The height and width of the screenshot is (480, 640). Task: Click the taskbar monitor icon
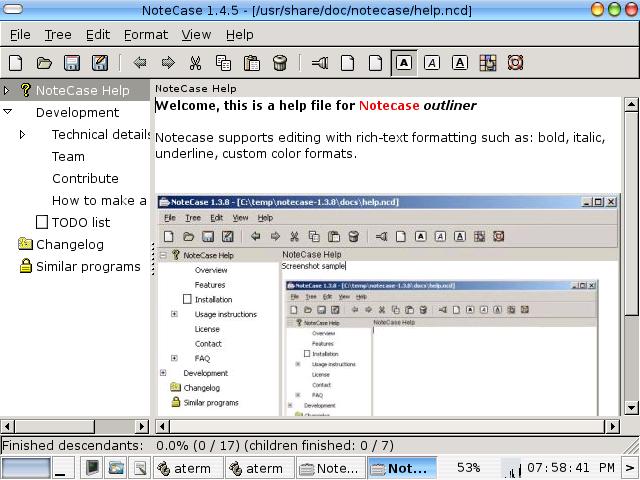[91, 468]
